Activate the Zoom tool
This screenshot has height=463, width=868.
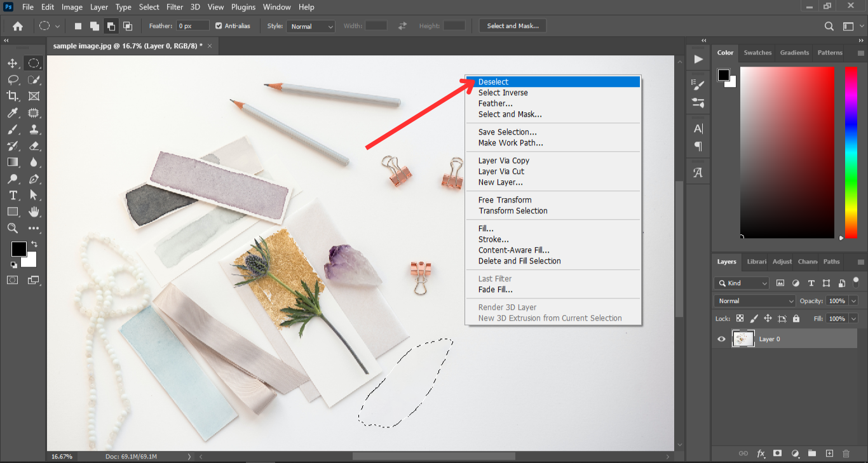point(12,229)
